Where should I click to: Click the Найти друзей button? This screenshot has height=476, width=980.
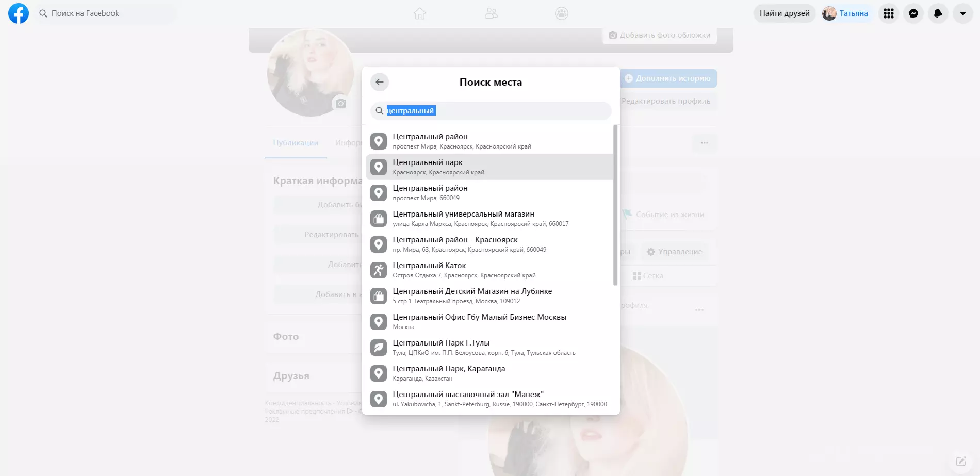coord(785,13)
